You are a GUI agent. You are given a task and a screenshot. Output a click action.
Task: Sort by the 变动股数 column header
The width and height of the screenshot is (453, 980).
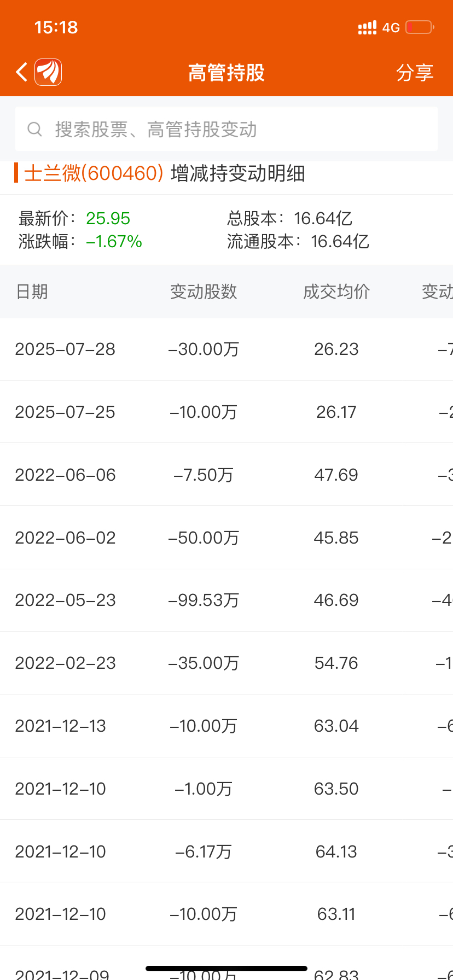[x=204, y=291]
